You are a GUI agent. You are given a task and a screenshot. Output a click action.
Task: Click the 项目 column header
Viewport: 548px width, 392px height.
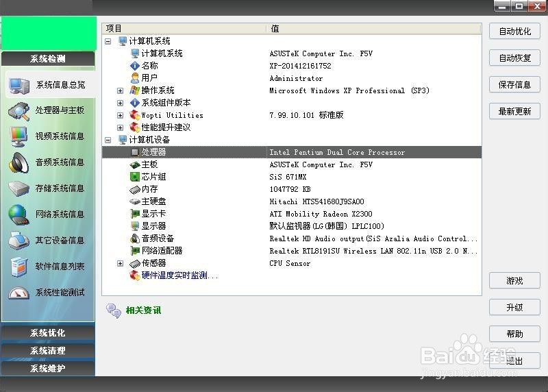pos(184,29)
